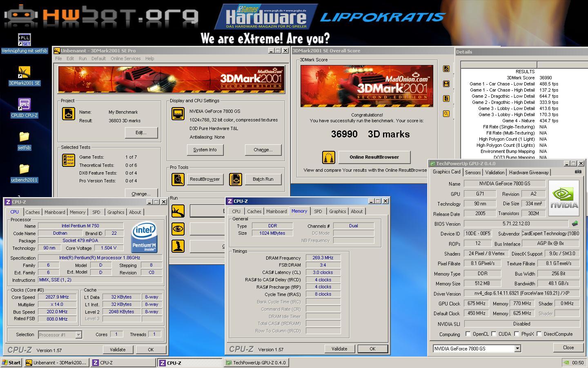The width and height of the screenshot is (588, 368).
Task: Click the BIOS Version field in GPU-Z
Action: 516,224
